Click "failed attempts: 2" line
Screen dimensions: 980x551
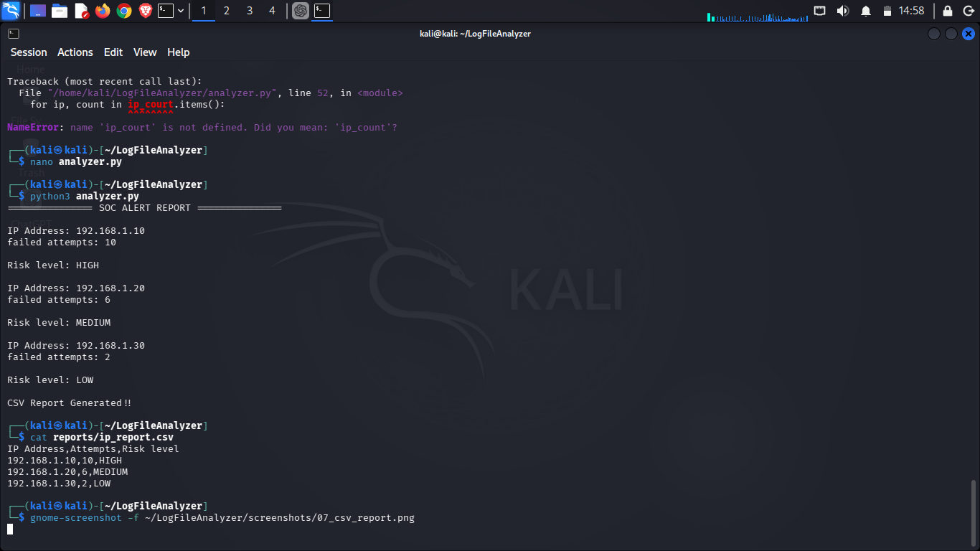tap(59, 357)
